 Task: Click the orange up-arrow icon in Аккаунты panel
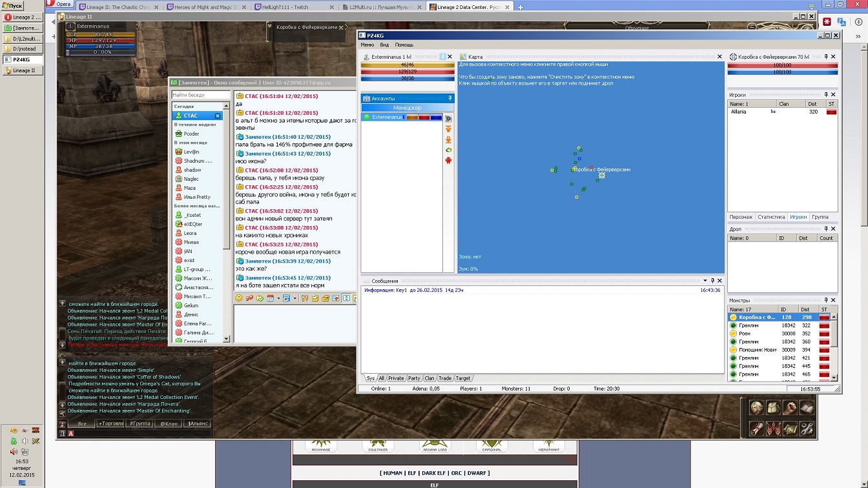(x=448, y=129)
